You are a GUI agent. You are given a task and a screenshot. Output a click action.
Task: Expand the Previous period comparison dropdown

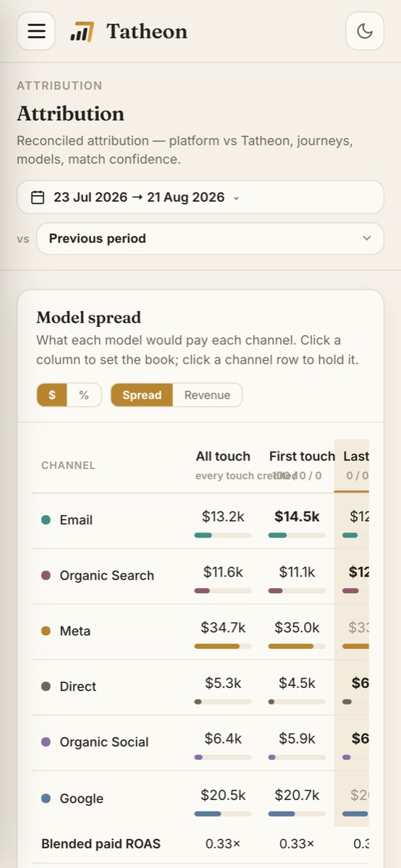point(210,239)
